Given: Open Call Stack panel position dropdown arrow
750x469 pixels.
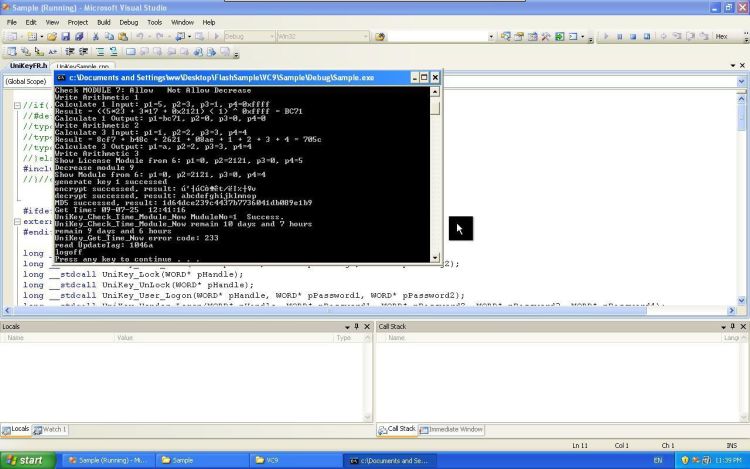Looking at the screenshot, I should (723, 327).
